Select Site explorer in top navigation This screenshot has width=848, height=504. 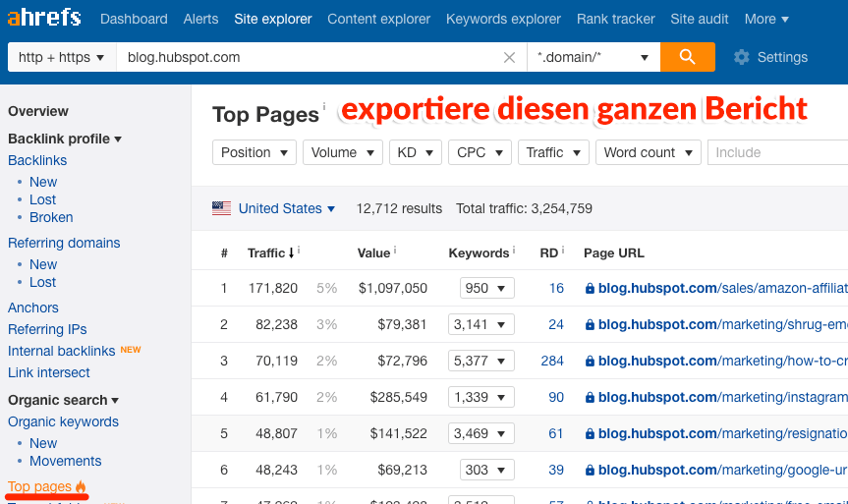pyautogui.click(x=273, y=19)
